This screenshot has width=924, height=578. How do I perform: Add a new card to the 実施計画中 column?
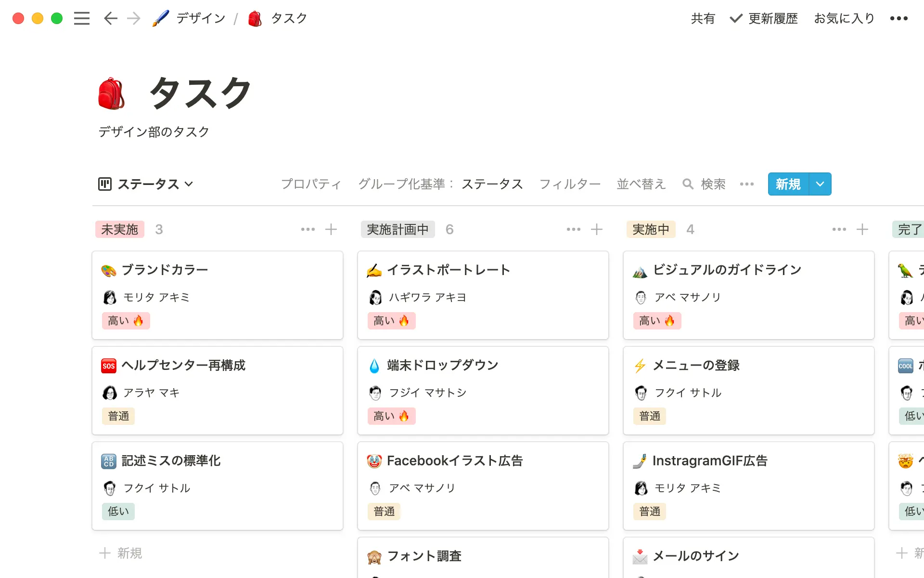[x=597, y=229]
